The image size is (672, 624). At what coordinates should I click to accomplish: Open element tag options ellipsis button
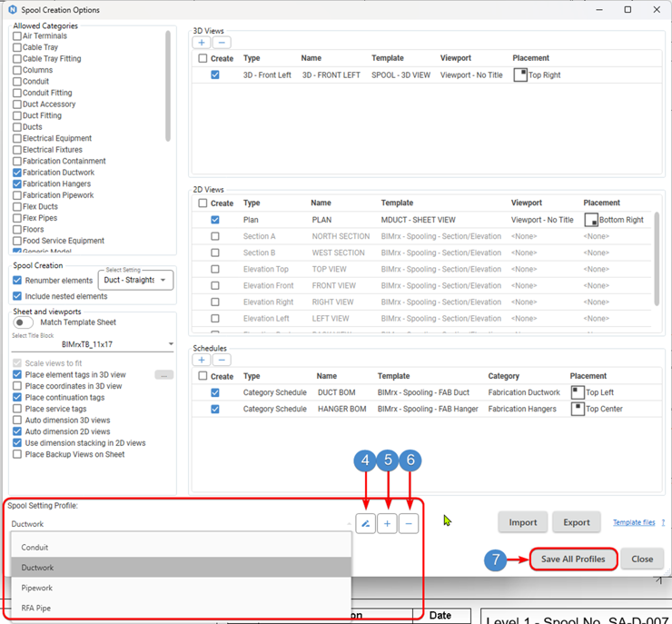(x=163, y=375)
